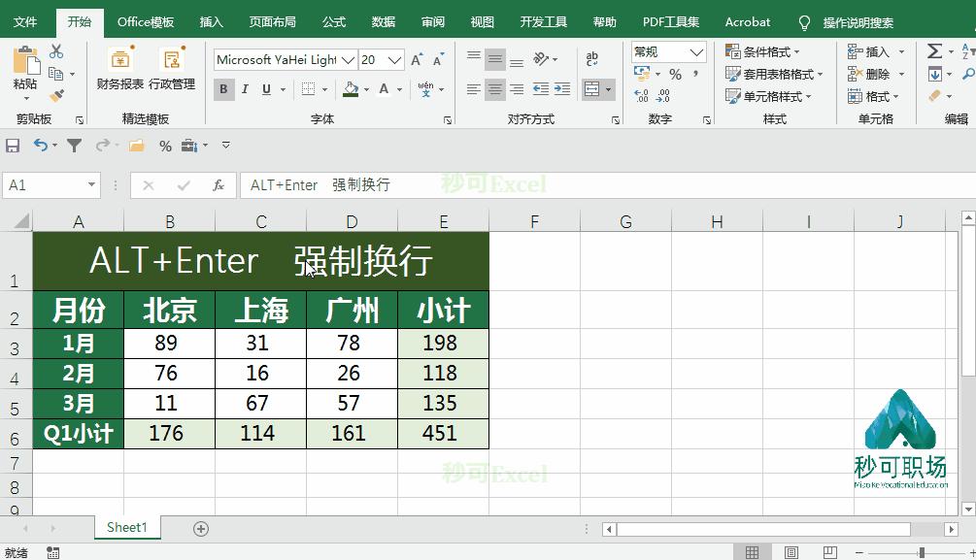Toggle italic formatting
The width and height of the screenshot is (976, 560).
point(246,88)
